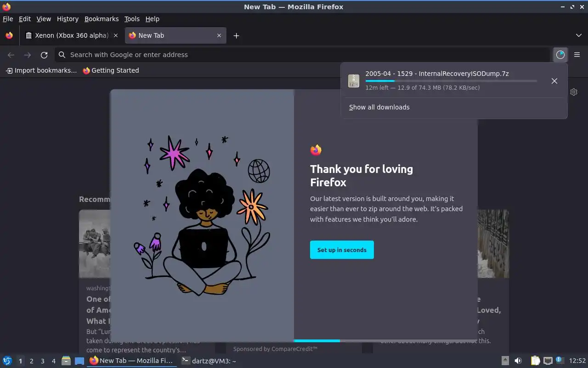Close the New Tab tab

coord(219,35)
